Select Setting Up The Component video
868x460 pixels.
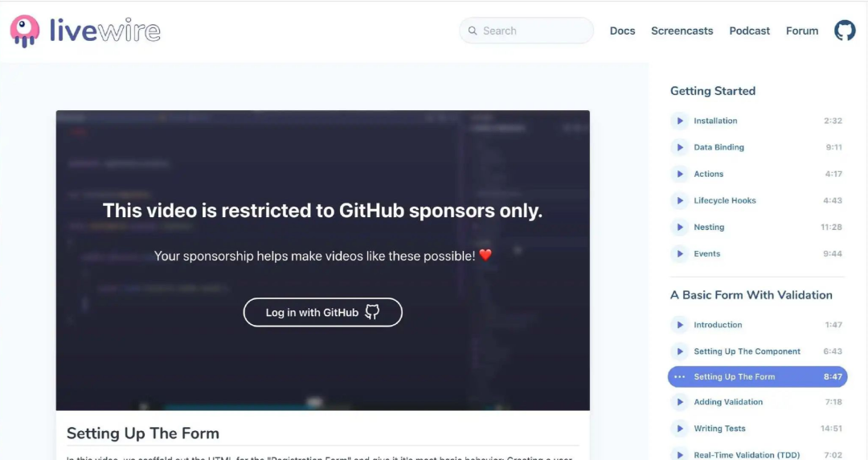point(756,351)
